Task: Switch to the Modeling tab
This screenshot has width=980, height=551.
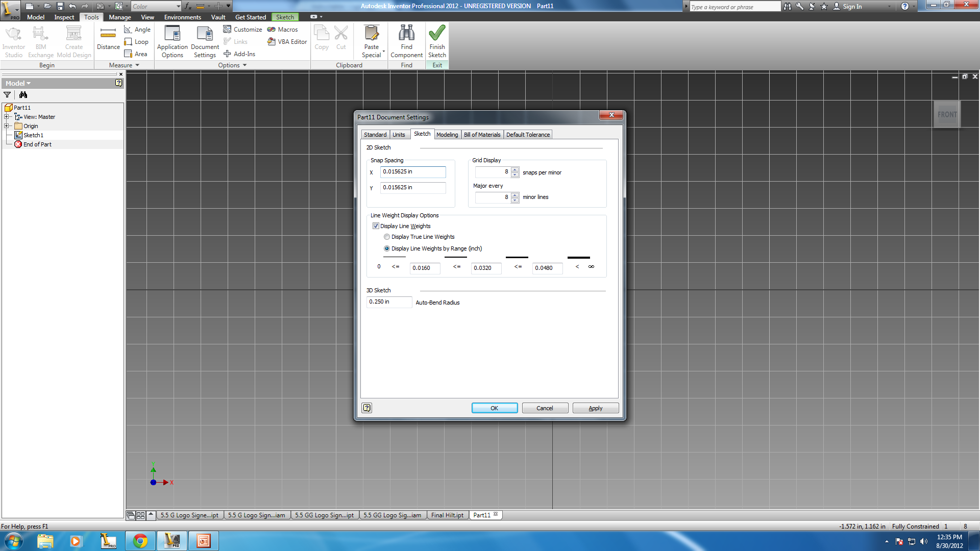Action: [x=447, y=135]
